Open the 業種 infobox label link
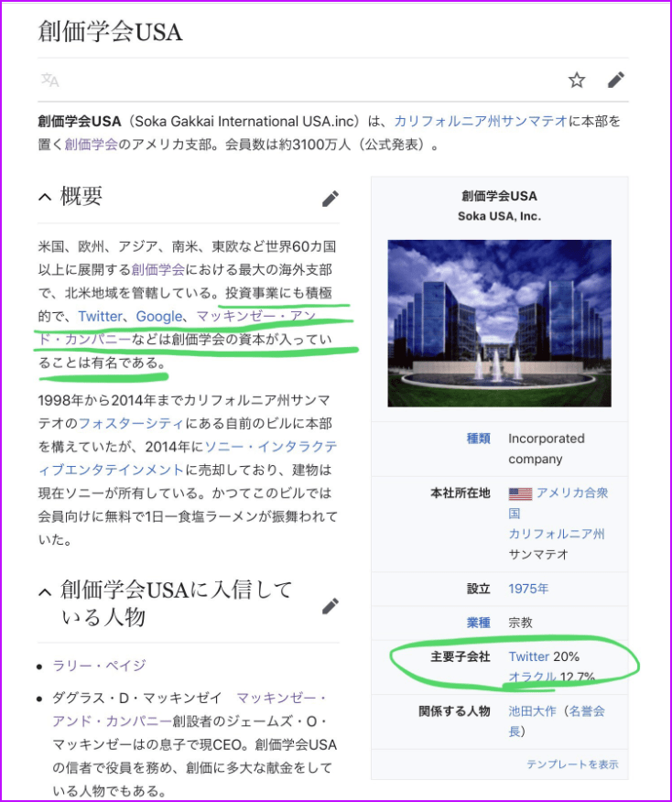The width and height of the screenshot is (672, 802). click(x=478, y=623)
